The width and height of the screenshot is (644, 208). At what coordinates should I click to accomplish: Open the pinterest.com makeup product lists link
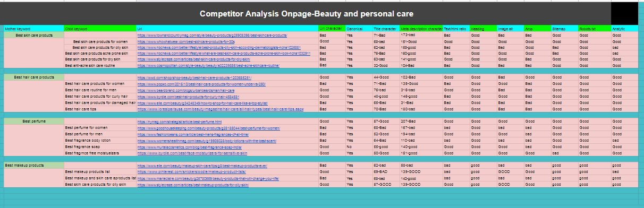(192, 172)
